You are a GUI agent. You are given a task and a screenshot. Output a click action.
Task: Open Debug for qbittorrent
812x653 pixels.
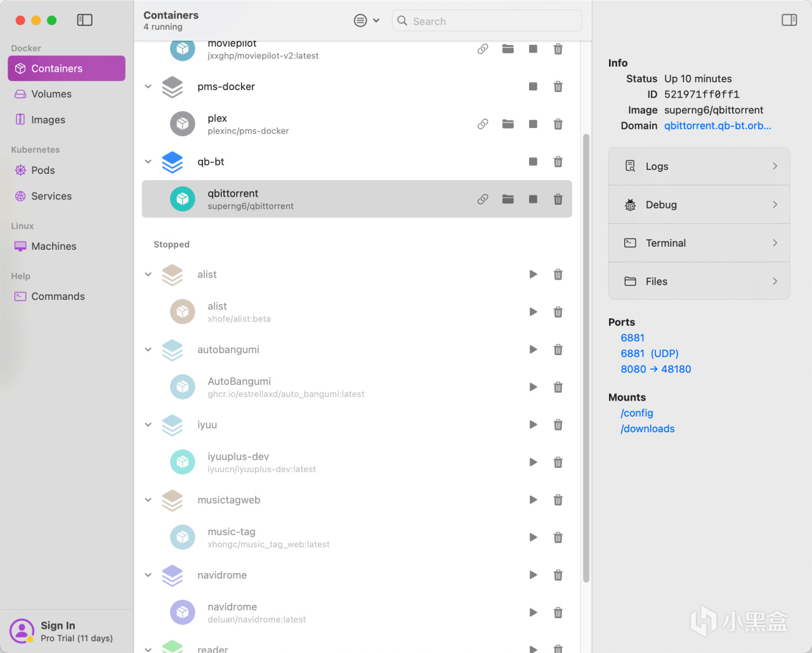699,205
